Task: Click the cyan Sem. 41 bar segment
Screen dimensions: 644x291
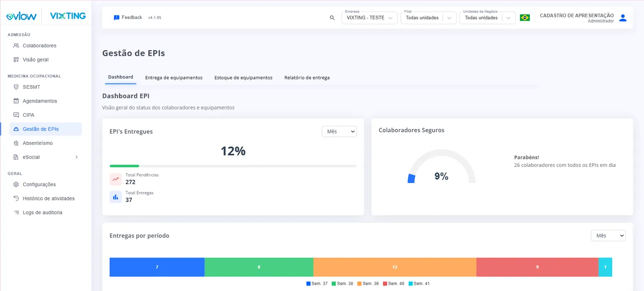Action: pyautogui.click(x=605, y=267)
